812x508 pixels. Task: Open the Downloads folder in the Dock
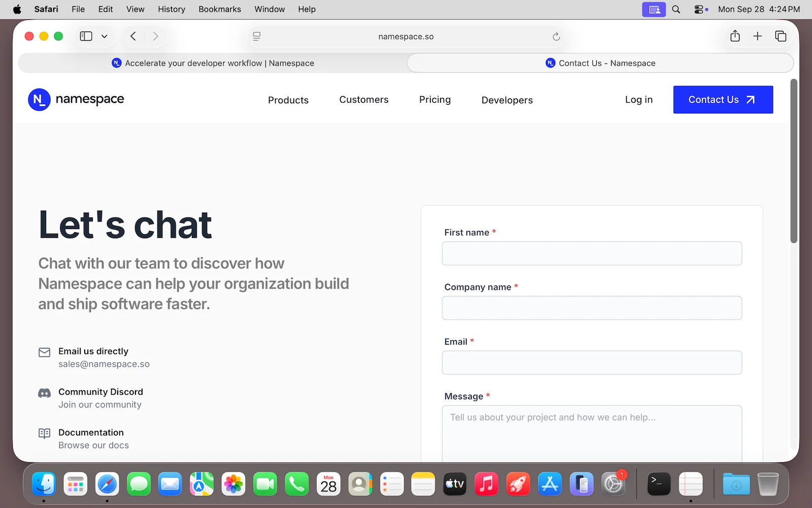pos(736,484)
